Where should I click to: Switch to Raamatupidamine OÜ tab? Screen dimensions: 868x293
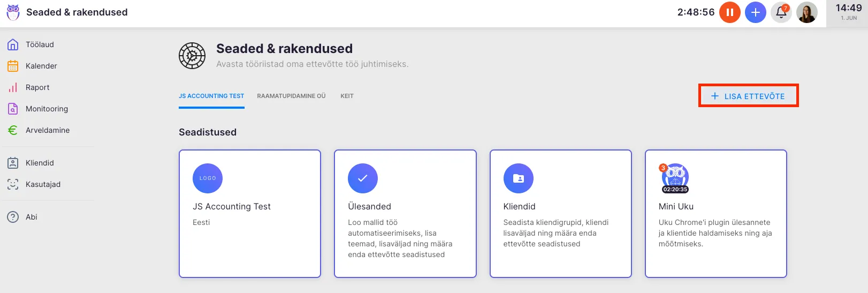coord(291,96)
